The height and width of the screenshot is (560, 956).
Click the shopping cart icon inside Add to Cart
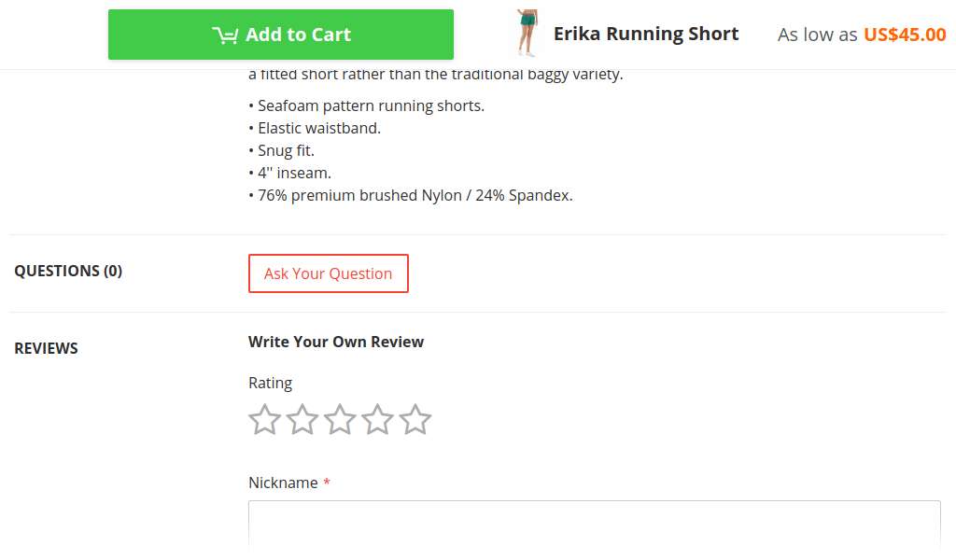[225, 35]
